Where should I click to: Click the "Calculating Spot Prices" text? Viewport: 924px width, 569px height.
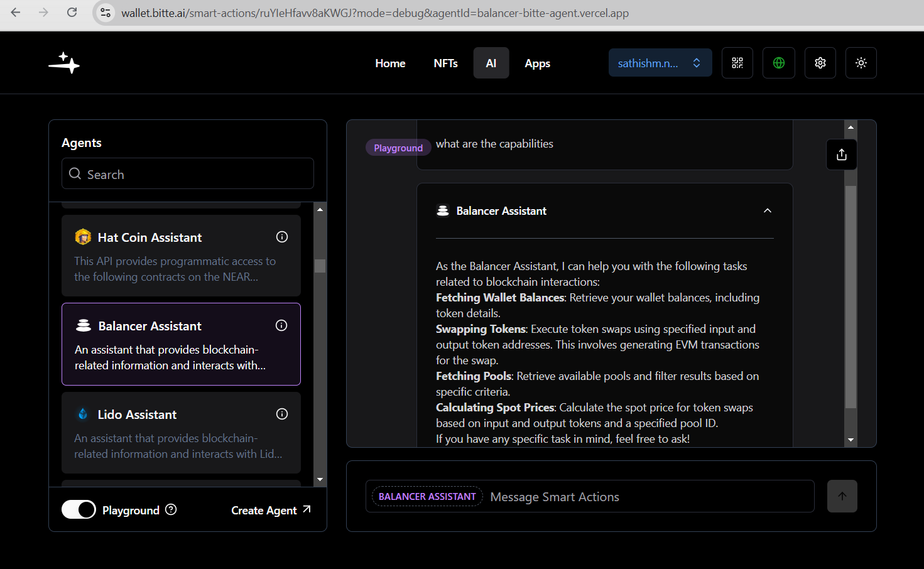coord(495,408)
